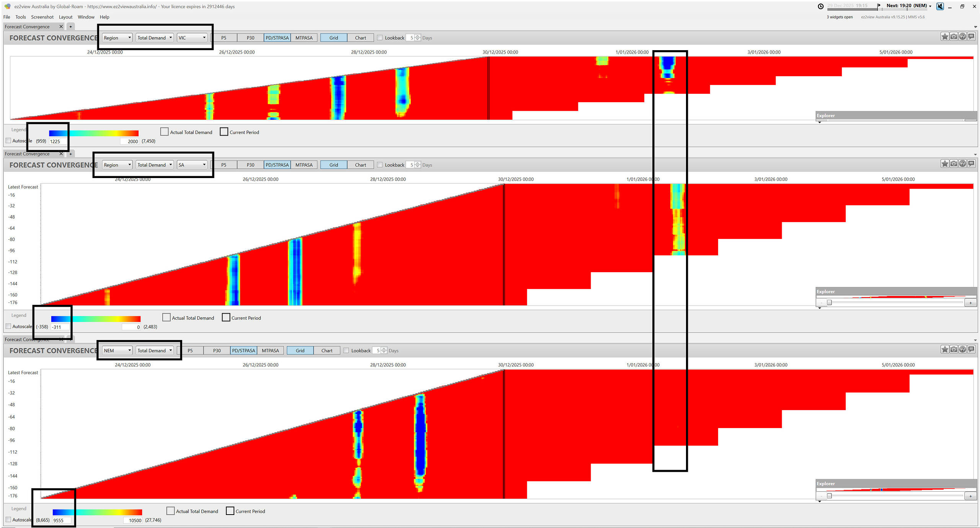The height and width of the screenshot is (528, 980).
Task: Open the Layout menu
Action: 65,17
